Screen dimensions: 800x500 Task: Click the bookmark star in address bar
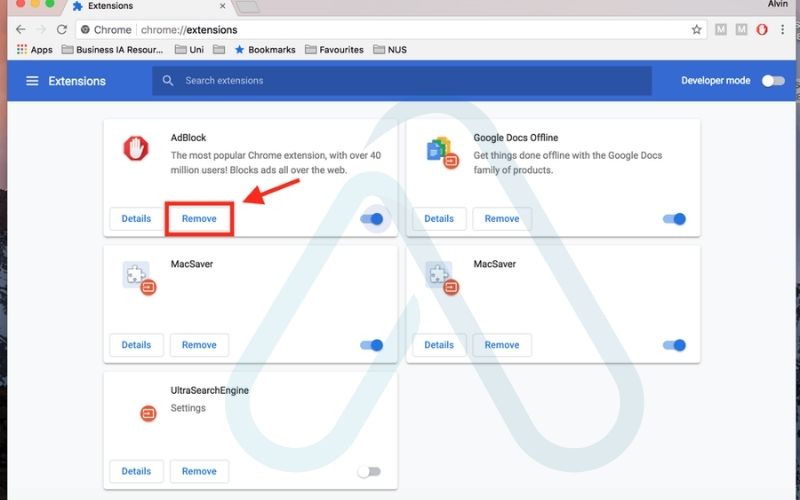[696, 30]
